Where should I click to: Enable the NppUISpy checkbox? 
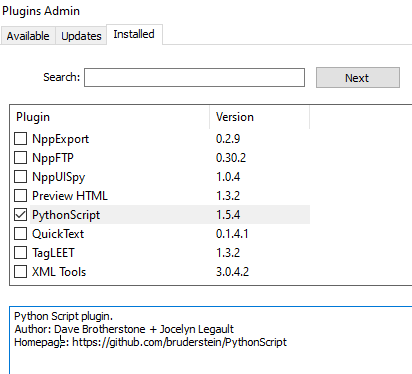20,177
